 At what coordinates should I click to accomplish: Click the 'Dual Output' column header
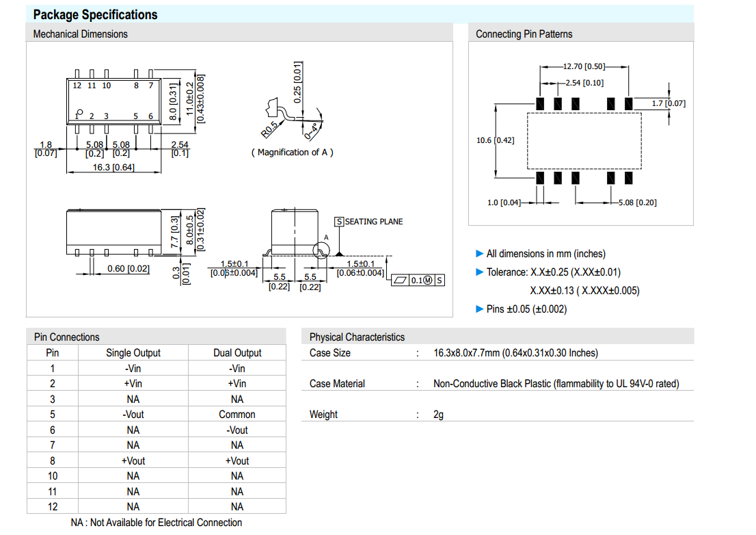237,353
